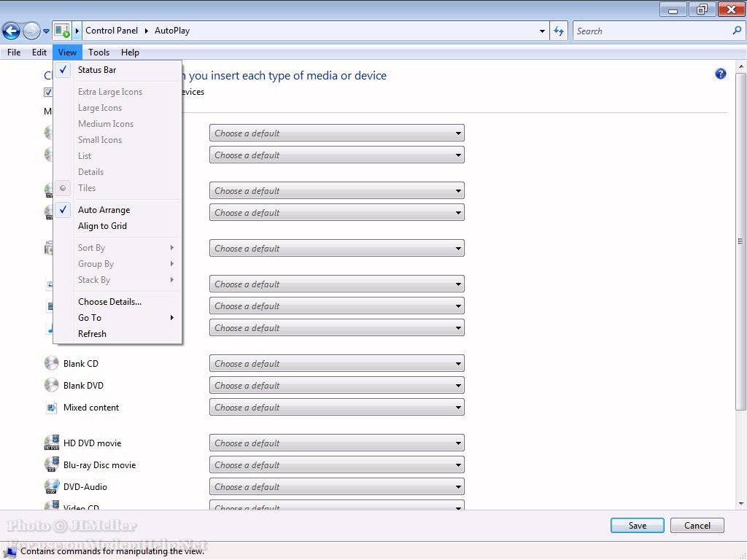This screenshot has height=560, width=747.
Task: Click Control Panel in breadcrumb
Action: click(112, 31)
